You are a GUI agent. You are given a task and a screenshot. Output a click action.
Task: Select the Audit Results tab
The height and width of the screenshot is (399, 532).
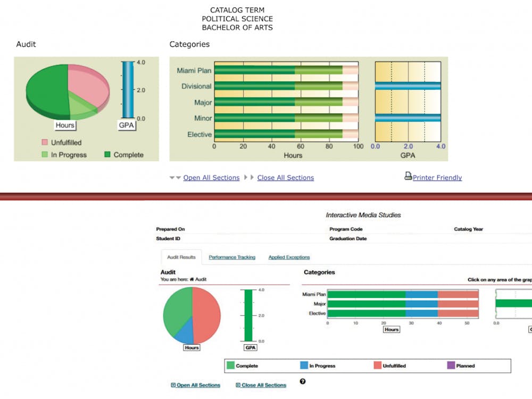point(181,257)
